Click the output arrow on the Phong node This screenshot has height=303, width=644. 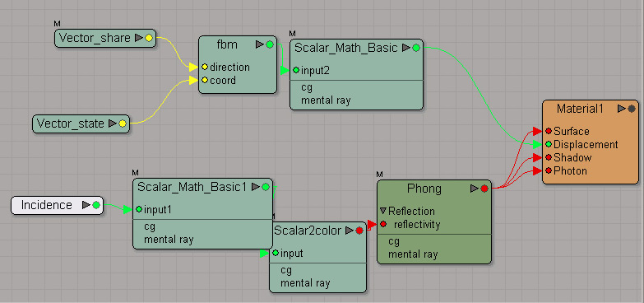click(x=475, y=189)
